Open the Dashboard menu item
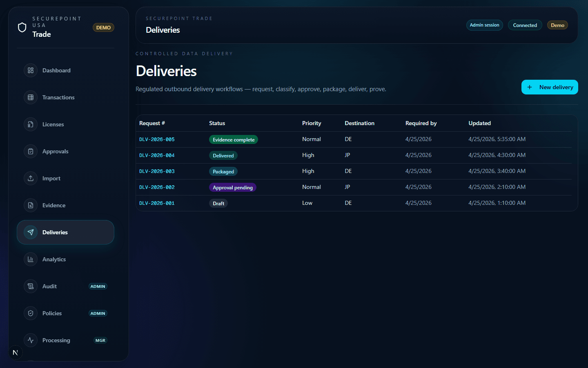 65,70
